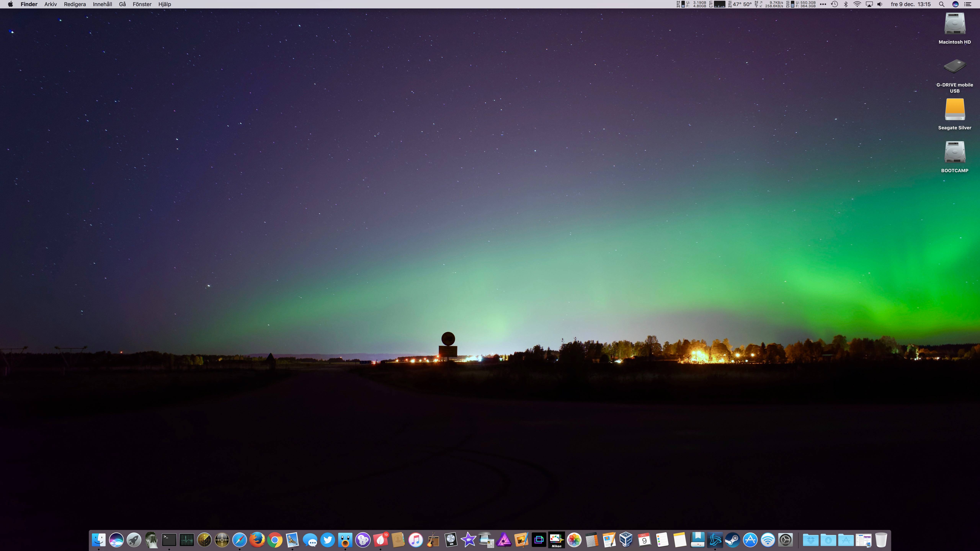The height and width of the screenshot is (551, 980).
Task: Expand the Downloads folder stack
Action: pos(828,540)
